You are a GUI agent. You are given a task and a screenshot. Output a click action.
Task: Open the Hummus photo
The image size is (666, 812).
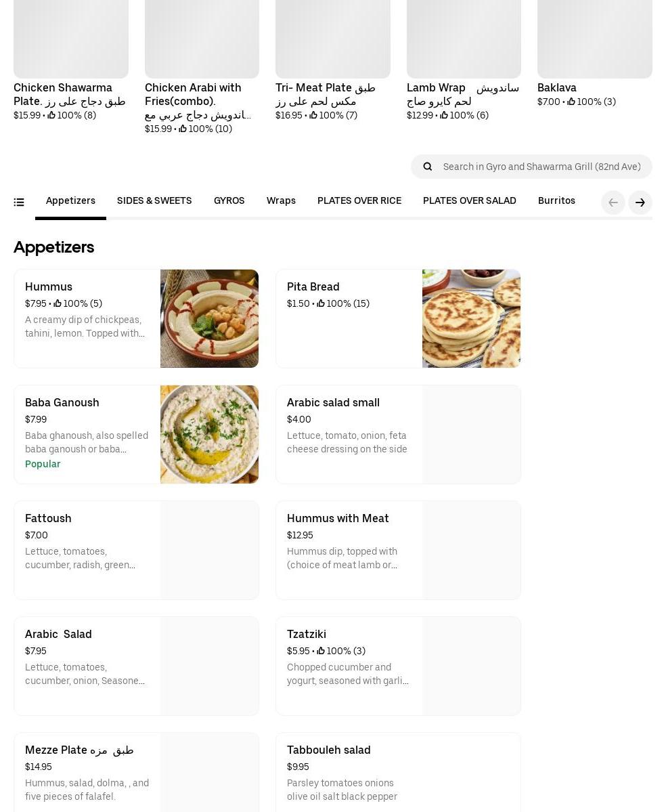(209, 318)
